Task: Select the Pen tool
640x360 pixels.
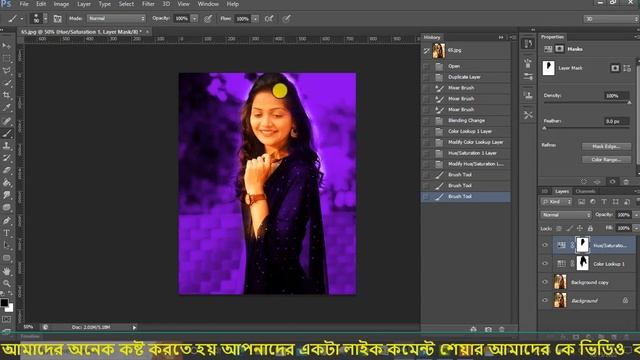Action: pyautogui.click(x=7, y=221)
